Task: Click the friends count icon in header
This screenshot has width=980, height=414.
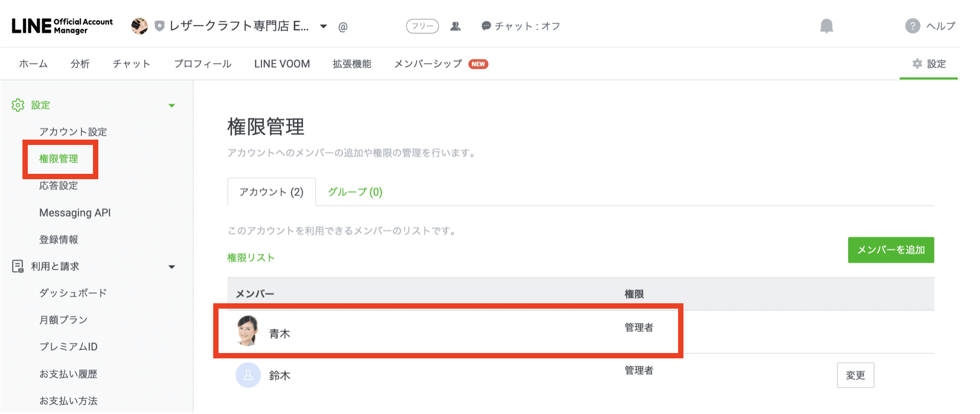Action: 456,26
